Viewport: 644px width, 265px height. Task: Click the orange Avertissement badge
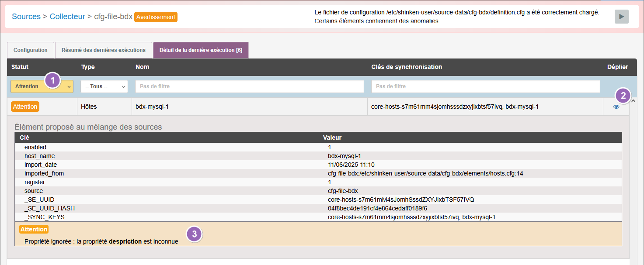click(156, 17)
